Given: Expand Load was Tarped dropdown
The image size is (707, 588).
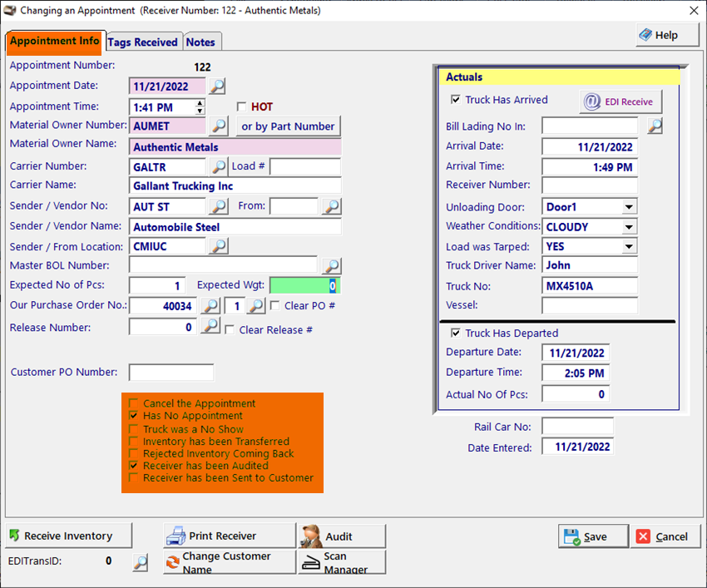Looking at the screenshot, I should pos(629,246).
